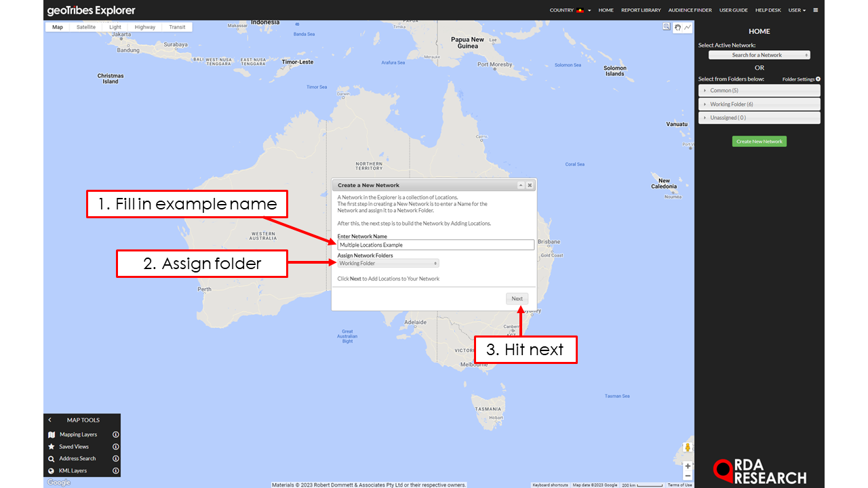Click the Enter Network Name field
Screen dimensions: 868x488
(435, 245)
